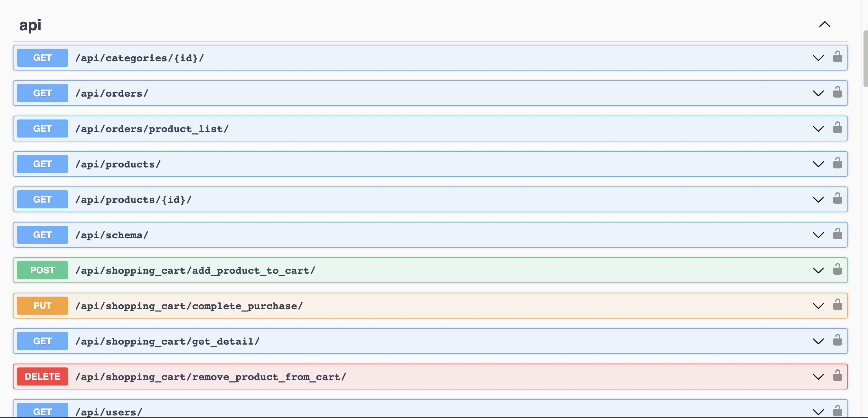Click lock icon on add_product_to_cart row
This screenshot has height=418, width=868.
(x=837, y=269)
